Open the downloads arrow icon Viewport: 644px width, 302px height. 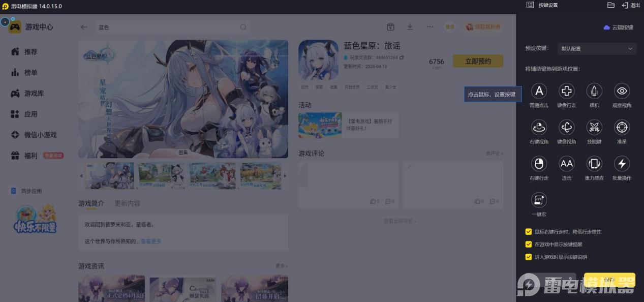410,27
